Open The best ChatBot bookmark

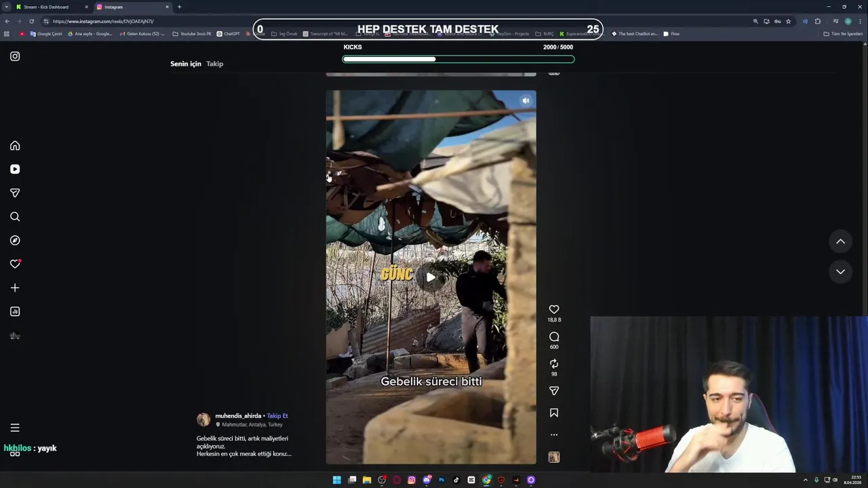coord(635,33)
